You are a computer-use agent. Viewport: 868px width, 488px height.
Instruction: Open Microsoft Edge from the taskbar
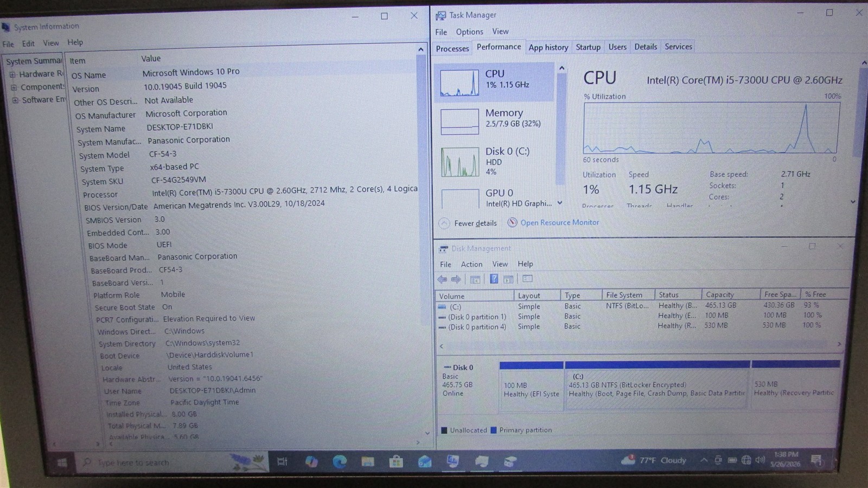(340, 461)
